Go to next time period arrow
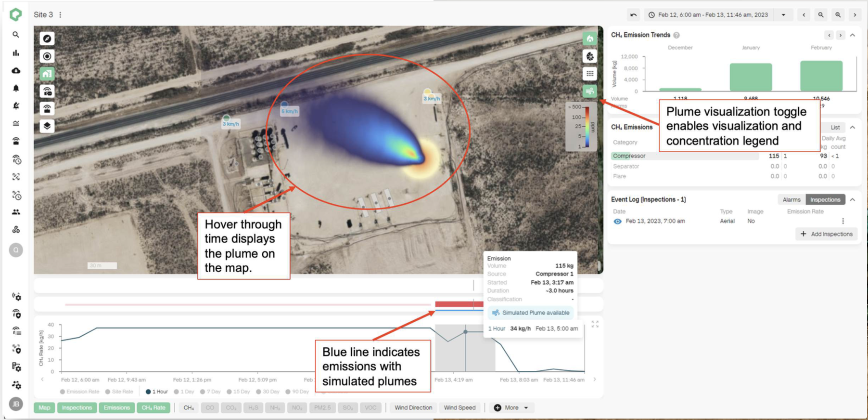Viewport: 868px width, 420px height. pyautogui.click(x=855, y=15)
